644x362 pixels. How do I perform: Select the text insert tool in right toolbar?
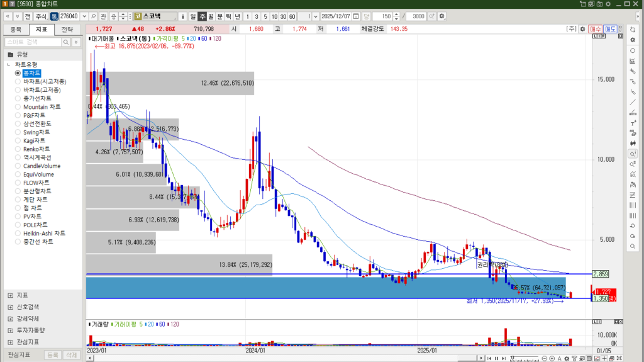[x=632, y=123]
